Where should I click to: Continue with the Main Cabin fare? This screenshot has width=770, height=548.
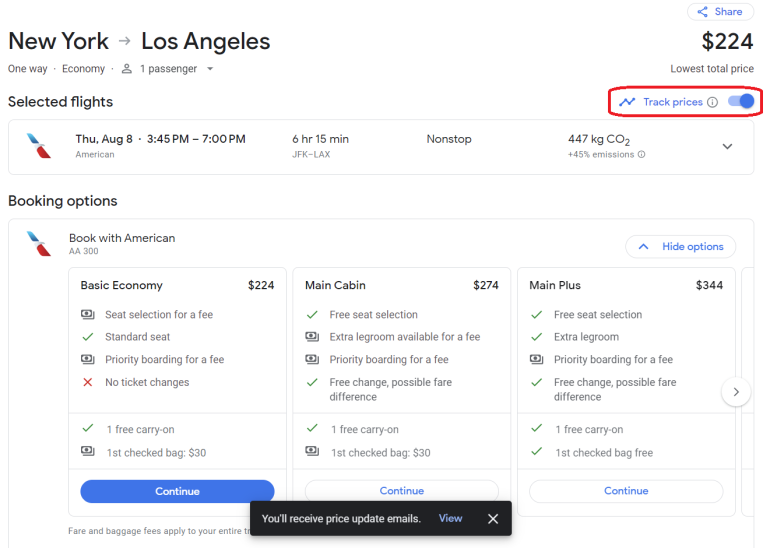(x=401, y=491)
